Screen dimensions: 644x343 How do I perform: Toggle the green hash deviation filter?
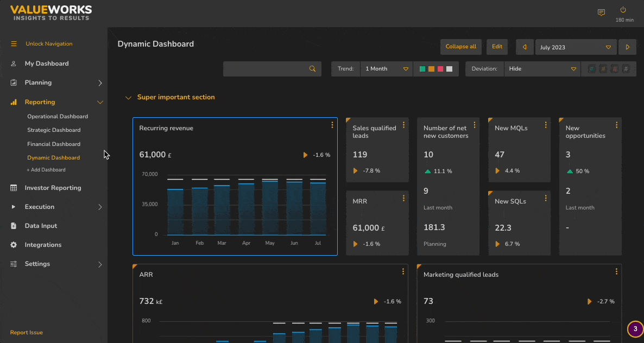[x=592, y=69]
